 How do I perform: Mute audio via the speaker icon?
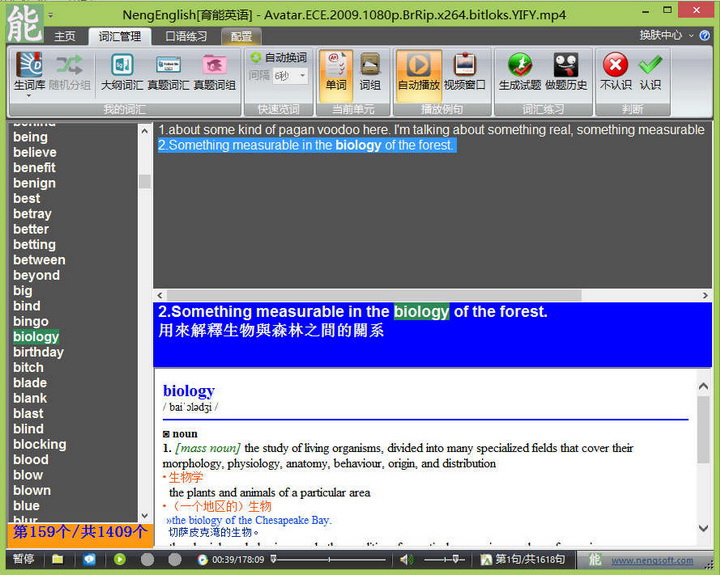(x=406, y=559)
